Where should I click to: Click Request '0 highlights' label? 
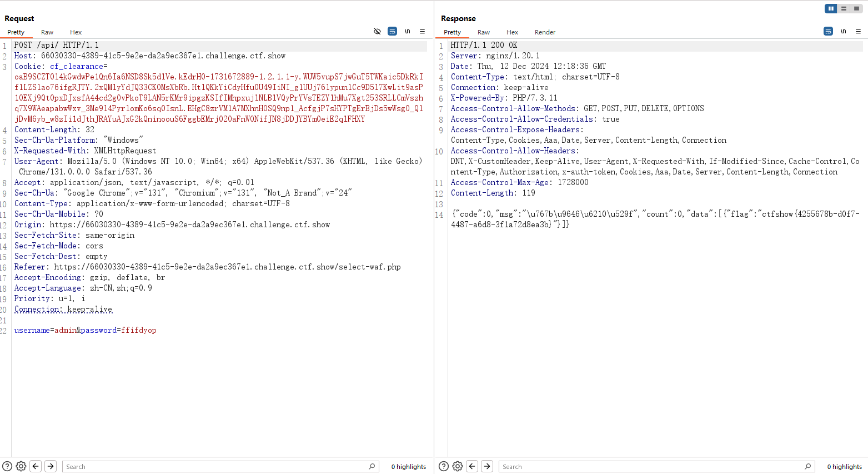409,467
